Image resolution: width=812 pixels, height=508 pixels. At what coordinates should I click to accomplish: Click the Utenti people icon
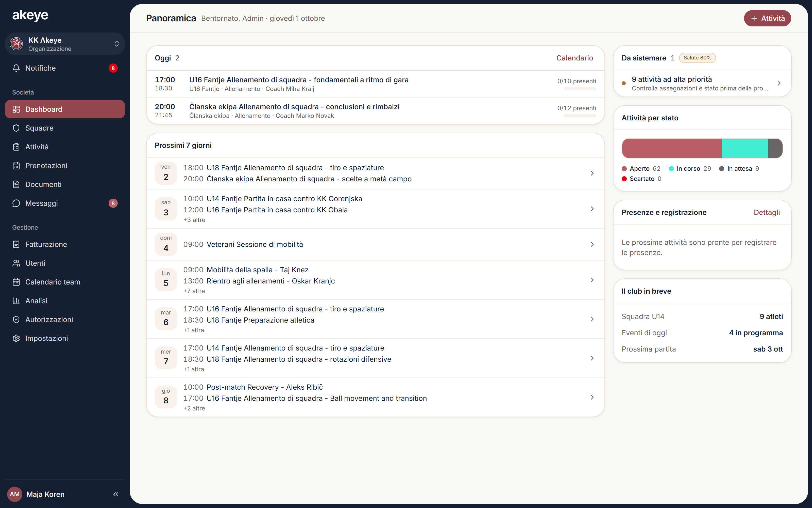[16, 263]
